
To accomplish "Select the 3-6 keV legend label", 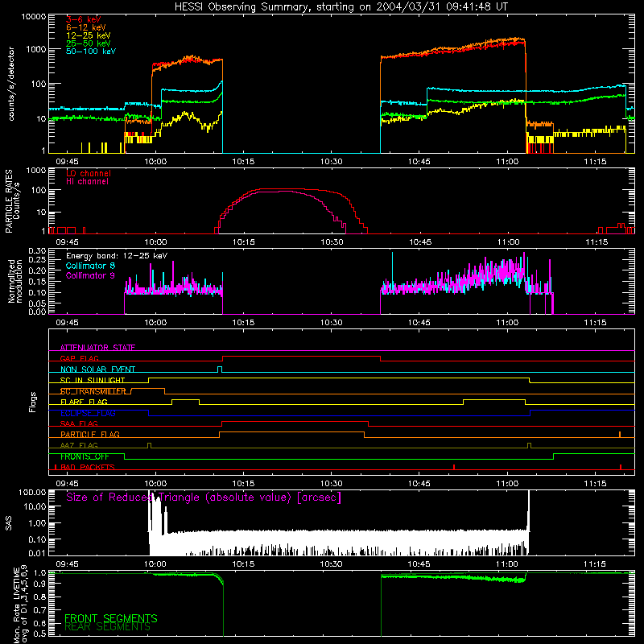I will pos(84,19).
